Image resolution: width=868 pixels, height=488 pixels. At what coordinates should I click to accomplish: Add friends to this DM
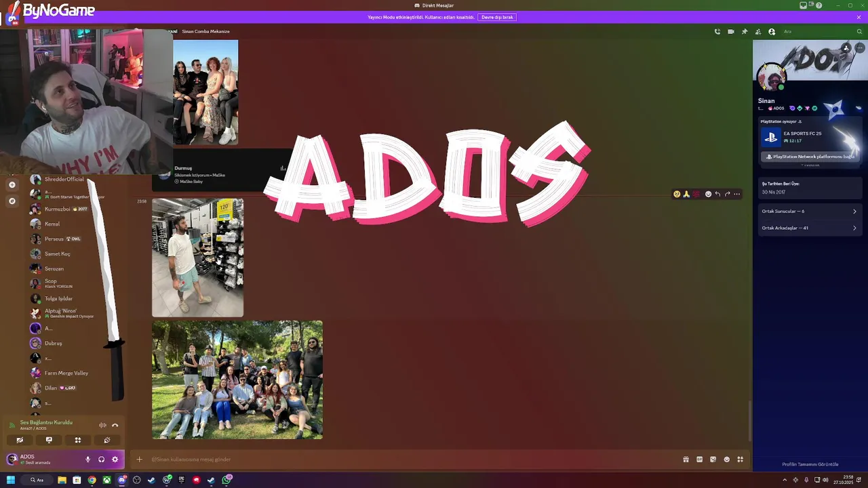click(758, 31)
